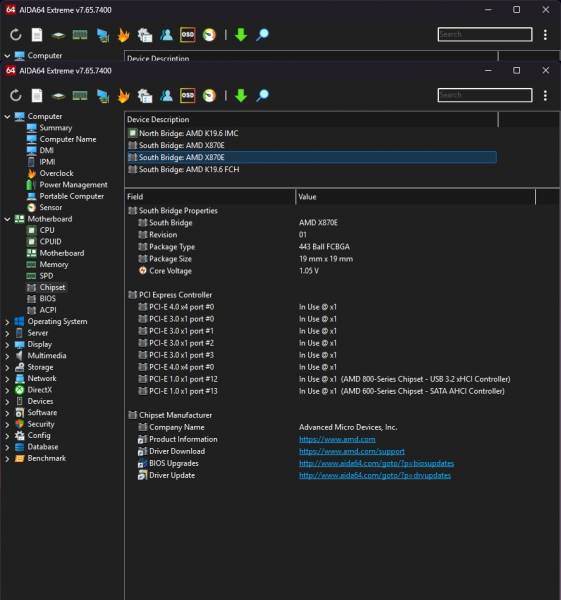Expand Storage tree node
This screenshot has height=600, width=561.
pyautogui.click(x=7, y=367)
